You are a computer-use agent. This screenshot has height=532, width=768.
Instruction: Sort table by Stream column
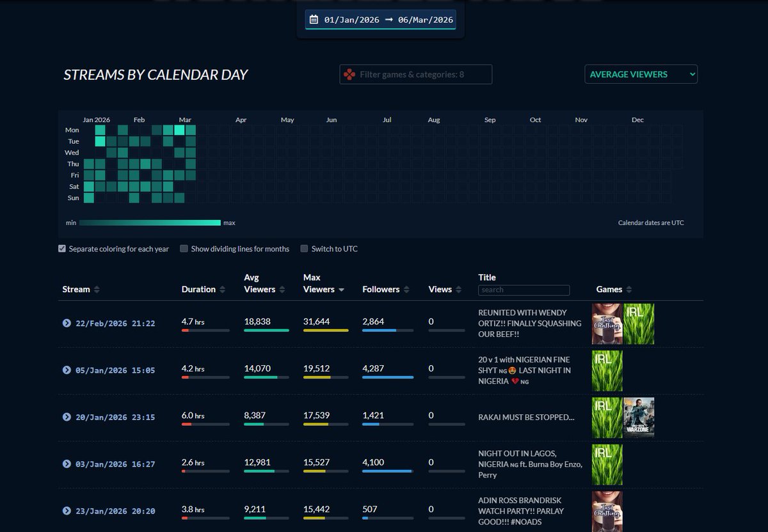point(81,289)
